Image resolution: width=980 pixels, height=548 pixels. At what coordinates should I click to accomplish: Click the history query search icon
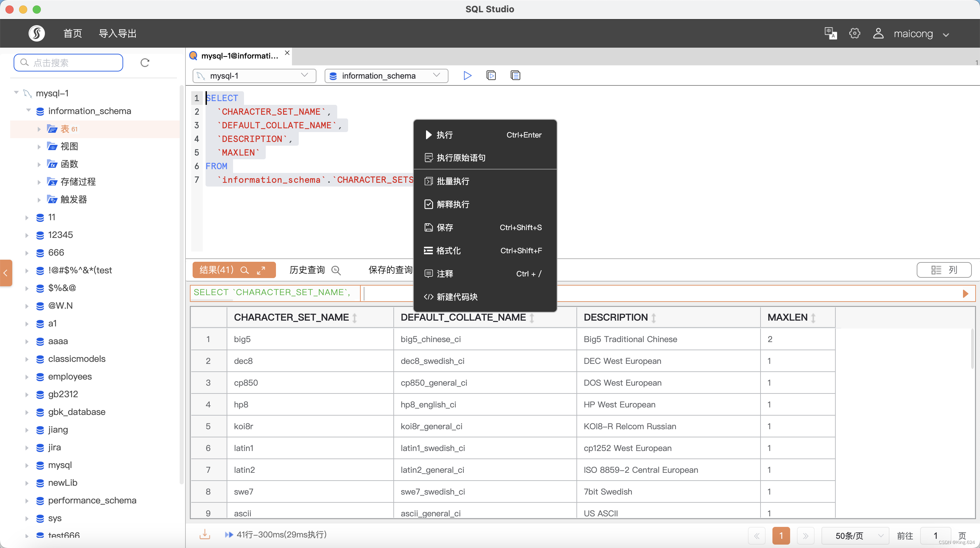pyautogui.click(x=336, y=270)
